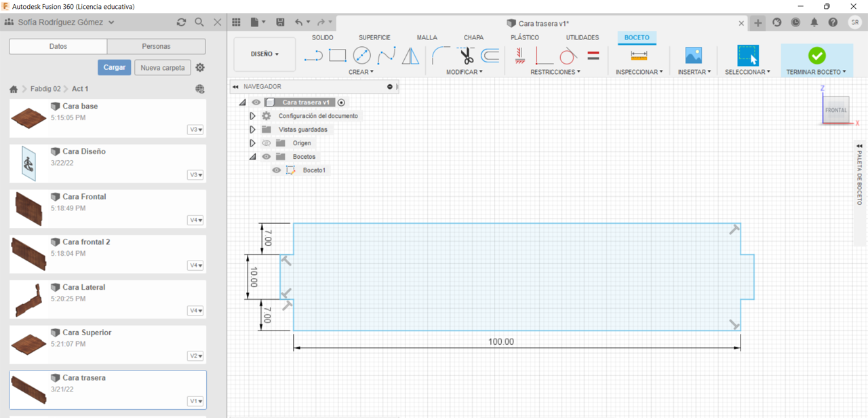Open Cara base version V3 dropdown
Image resolution: width=868 pixels, height=418 pixels.
click(x=196, y=130)
